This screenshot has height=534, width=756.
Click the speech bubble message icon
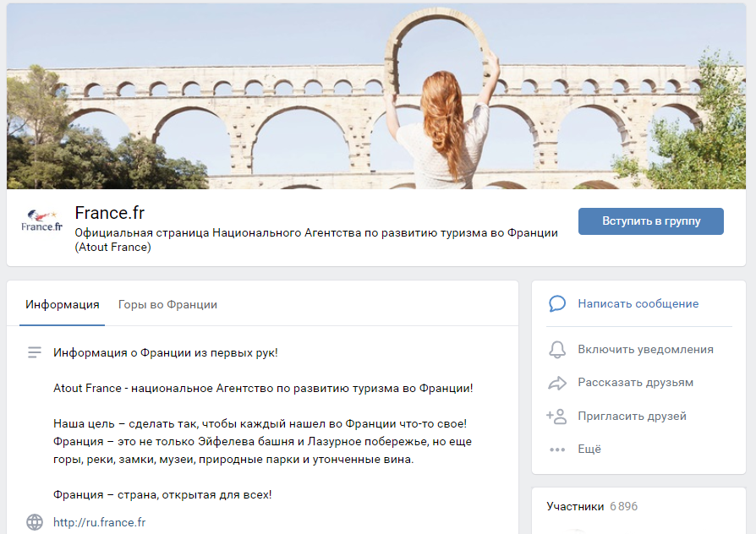click(x=556, y=303)
